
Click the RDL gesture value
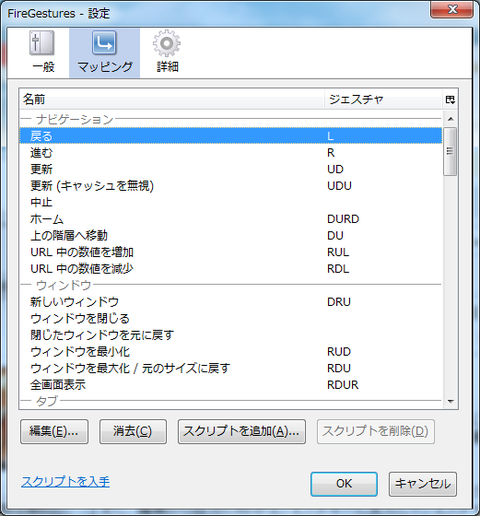(338, 269)
